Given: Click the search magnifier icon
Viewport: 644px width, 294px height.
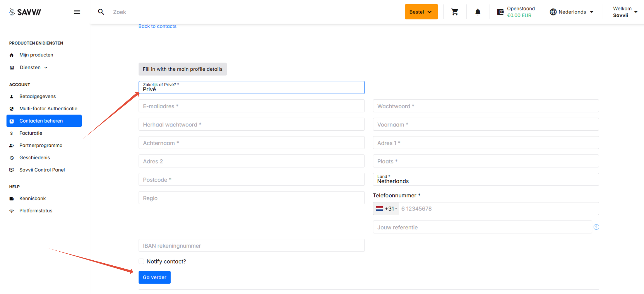Looking at the screenshot, I should [101, 12].
